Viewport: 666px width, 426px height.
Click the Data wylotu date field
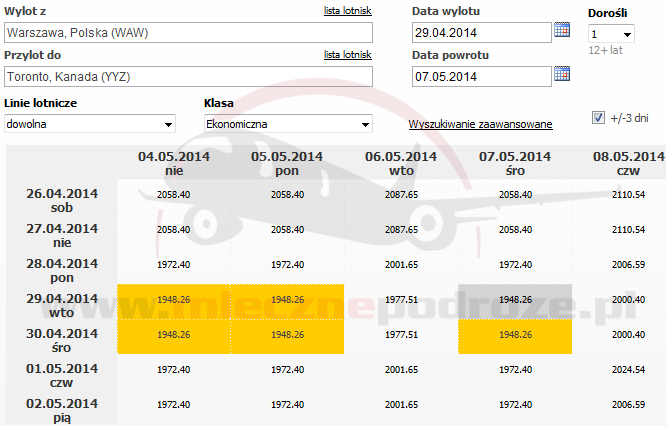pos(480,33)
